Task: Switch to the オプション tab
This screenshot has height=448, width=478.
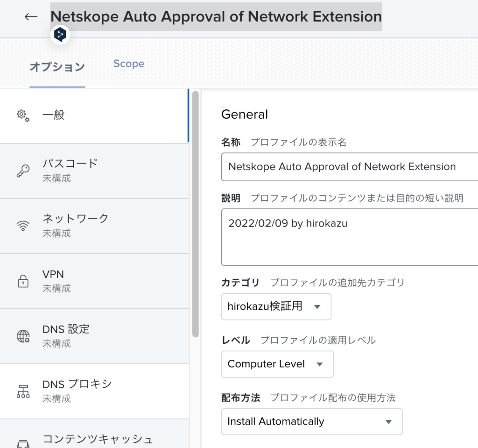Action: tap(57, 66)
